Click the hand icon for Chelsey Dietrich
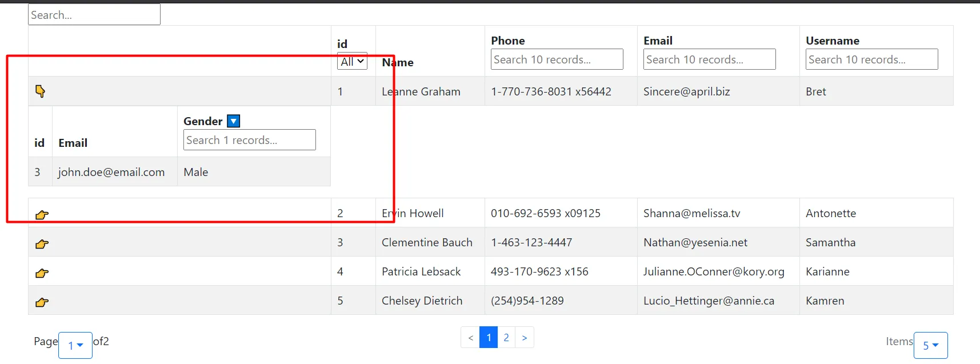This screenshot has width=980, height=364. (x=42, y=302)
